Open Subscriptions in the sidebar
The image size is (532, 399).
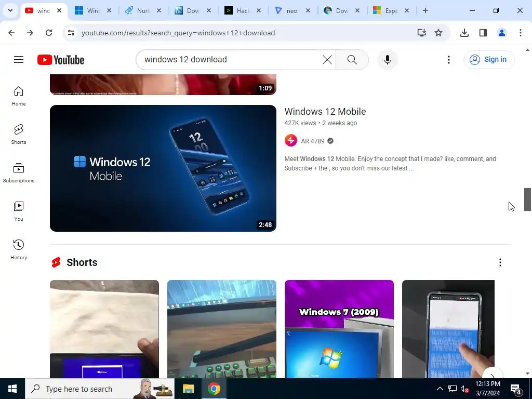(19, 172)
